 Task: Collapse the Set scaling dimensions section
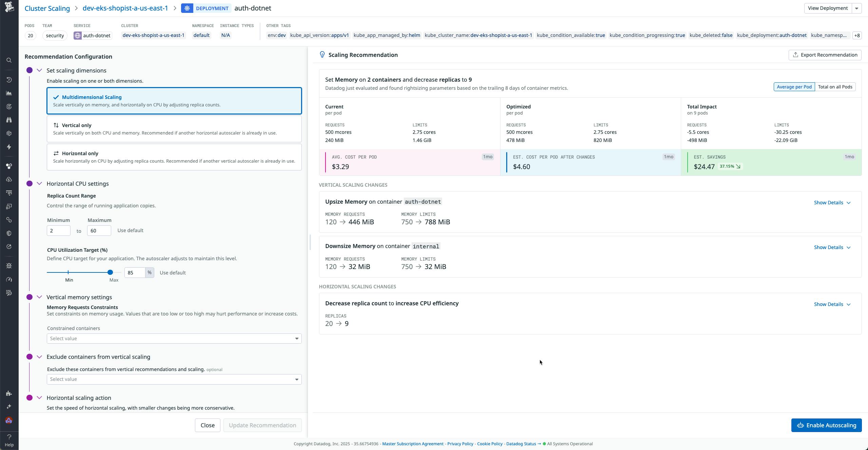[39, 70]
